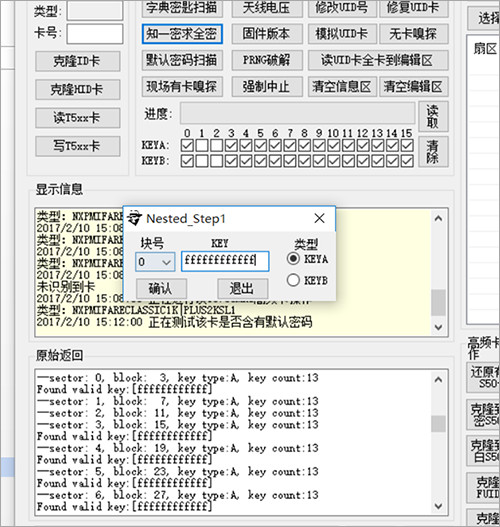Click the down arrow of 显示信息 scrollbar
Screen dimensions: 500x527
pyautogui.click(x=438, y=327)
